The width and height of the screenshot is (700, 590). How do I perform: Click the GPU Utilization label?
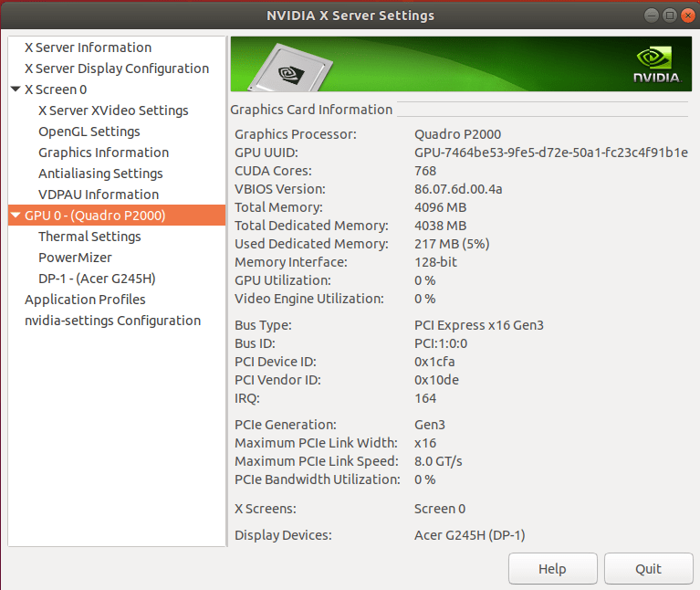pyautogui.click(x=283, y=280)
